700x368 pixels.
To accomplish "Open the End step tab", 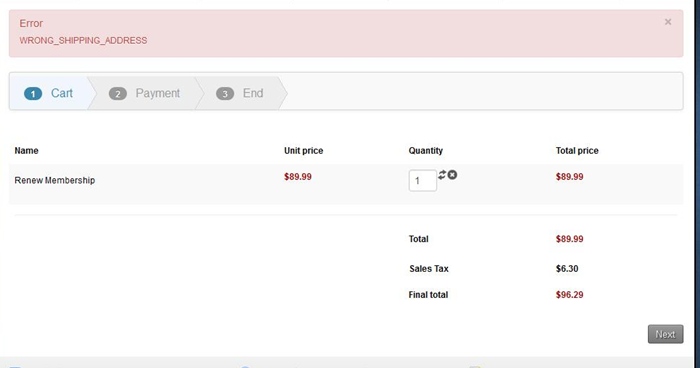I will [241, 93].
